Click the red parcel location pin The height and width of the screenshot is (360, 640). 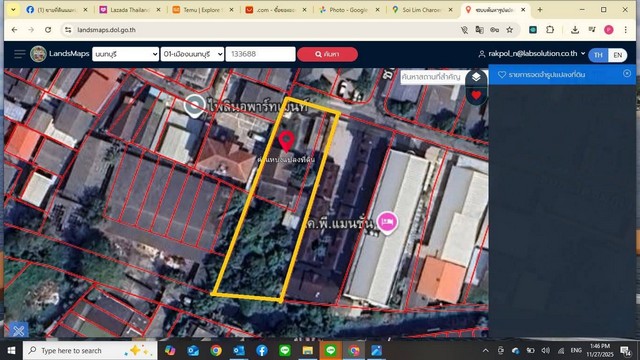coord(287,141)
